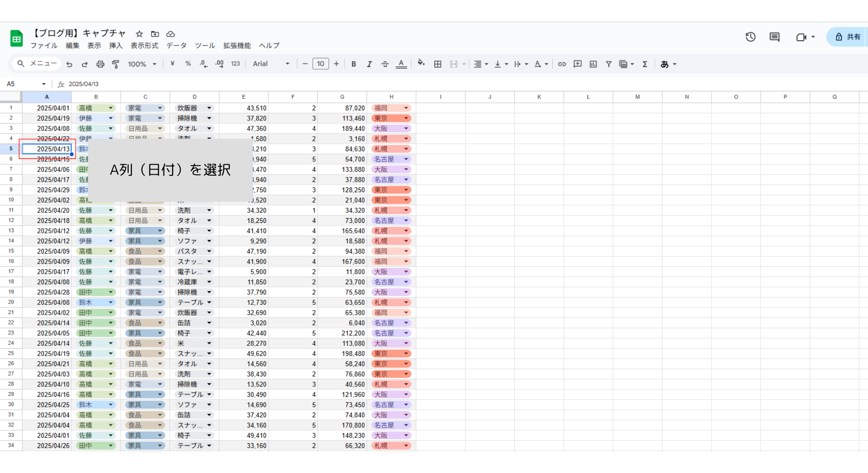
Task: Open the borders tool
Action: coord(438,64)
